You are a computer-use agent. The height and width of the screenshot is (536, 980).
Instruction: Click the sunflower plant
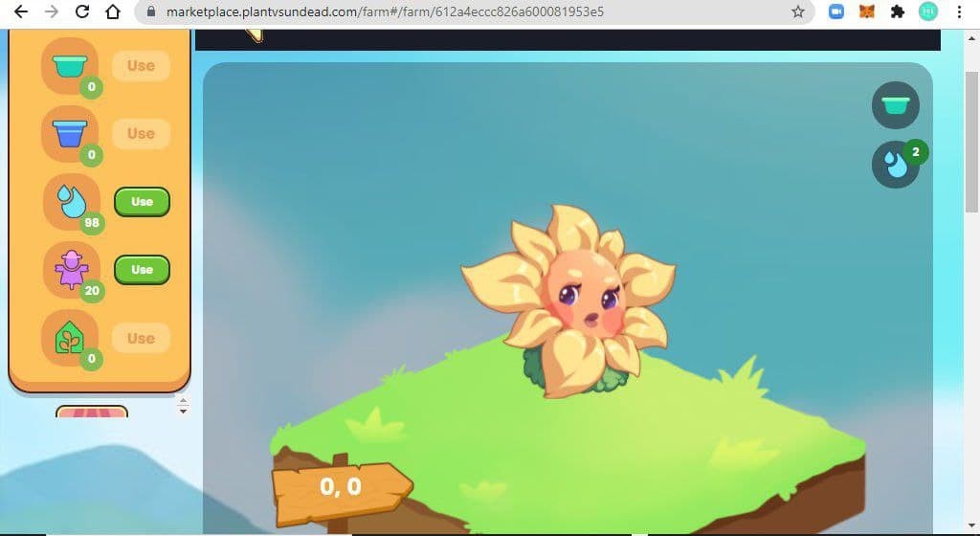pos(569,300)
